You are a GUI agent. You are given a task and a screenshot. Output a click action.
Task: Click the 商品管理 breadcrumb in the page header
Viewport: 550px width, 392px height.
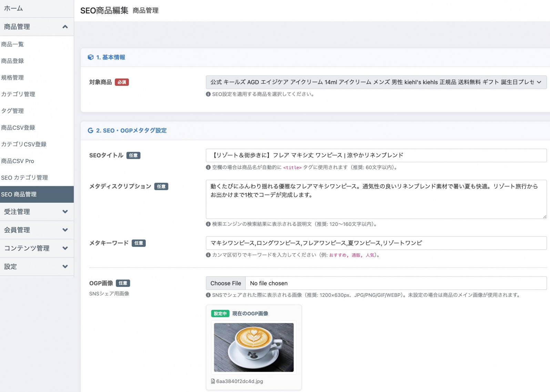pyautogui.click(x=145, y=10)
